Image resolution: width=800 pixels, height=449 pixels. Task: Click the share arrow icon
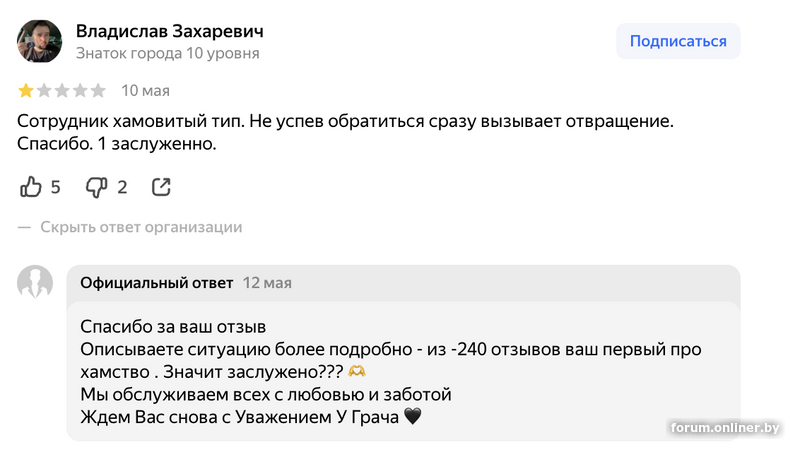click(x=161, y=187)
